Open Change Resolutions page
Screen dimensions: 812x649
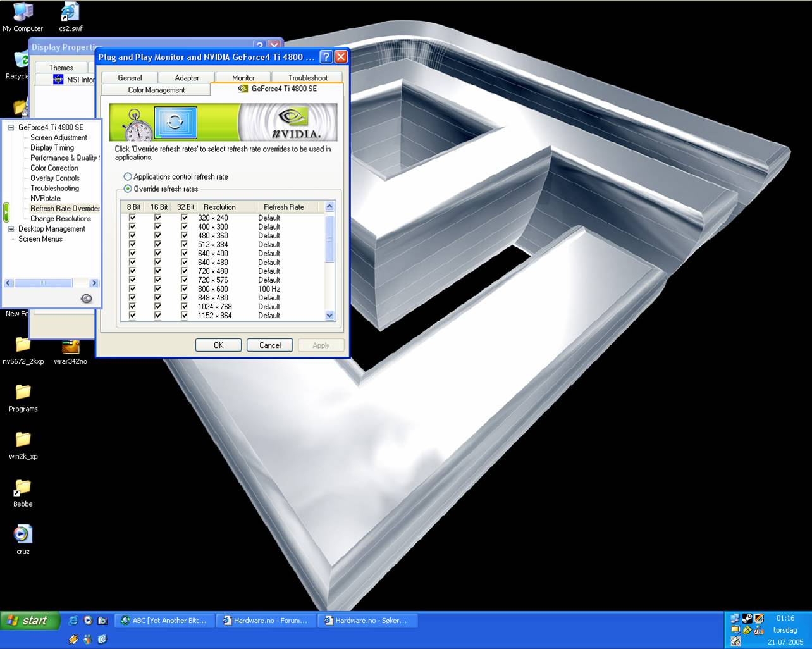pos(61,218)
